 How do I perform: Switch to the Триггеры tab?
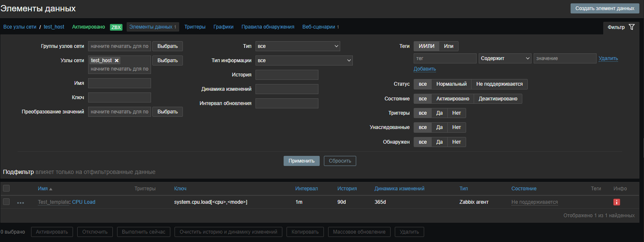[x=195, y=27]
